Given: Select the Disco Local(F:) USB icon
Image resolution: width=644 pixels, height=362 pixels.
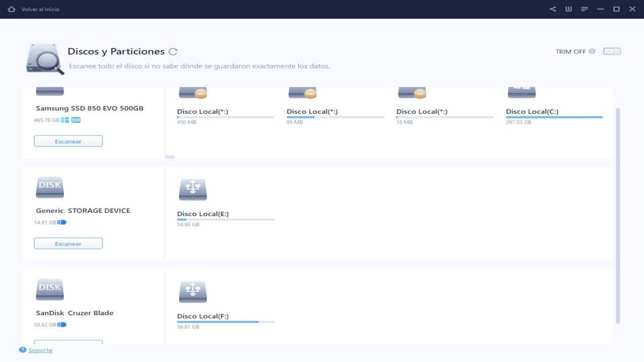Looking at the screenshot, I should tap(193, 292).
